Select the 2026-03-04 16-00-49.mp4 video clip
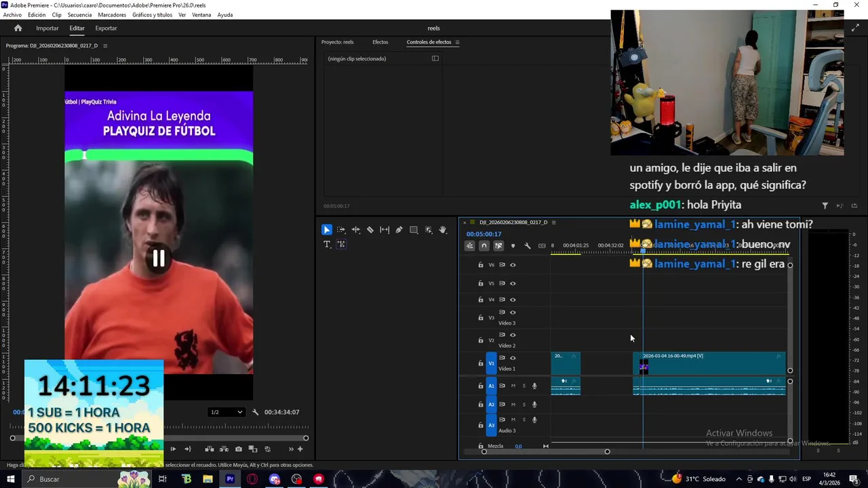 pyautogui.click(x=709, y=363)
